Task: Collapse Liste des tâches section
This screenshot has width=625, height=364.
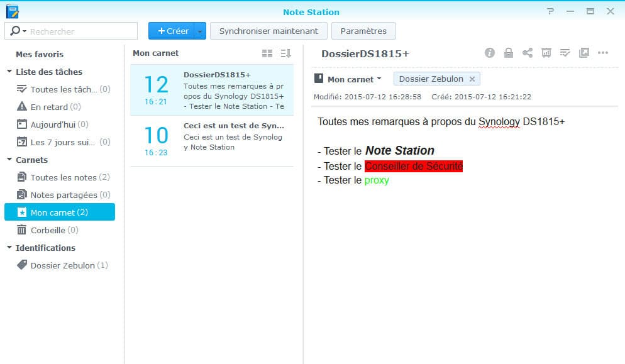Action: point(9,72)
